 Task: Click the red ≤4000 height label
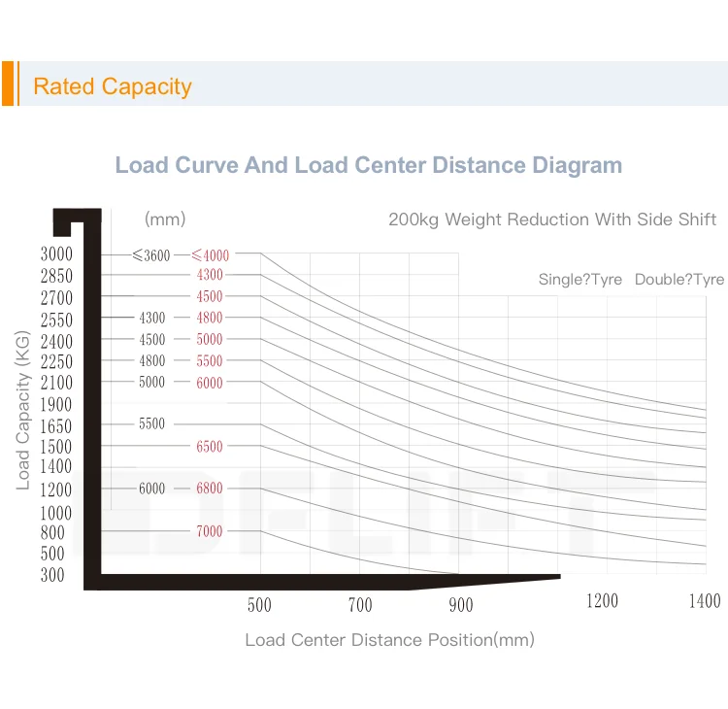click(x=210, y=255)
